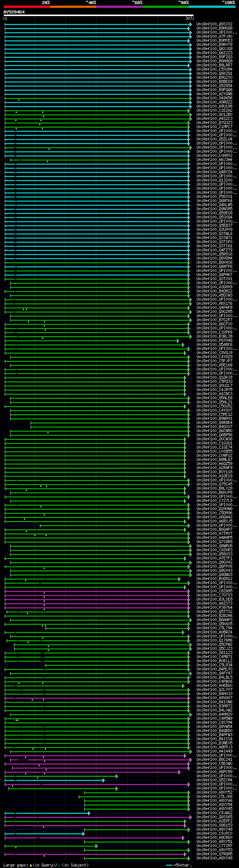Click the ~100% legend label
Viewport: 239px width, 868px height.
tap(229, 3)
